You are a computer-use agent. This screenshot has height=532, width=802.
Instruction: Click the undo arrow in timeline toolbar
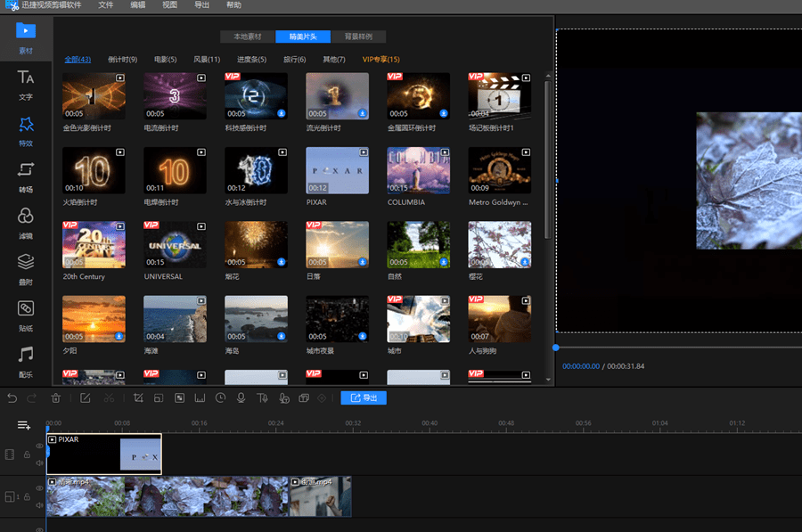pyautogui.click(x=12, y=398)
